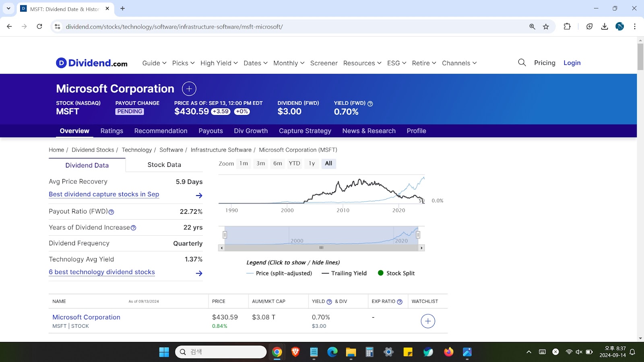Click the Login link
The width and height of the screenshot is (644, 362).
572,63
